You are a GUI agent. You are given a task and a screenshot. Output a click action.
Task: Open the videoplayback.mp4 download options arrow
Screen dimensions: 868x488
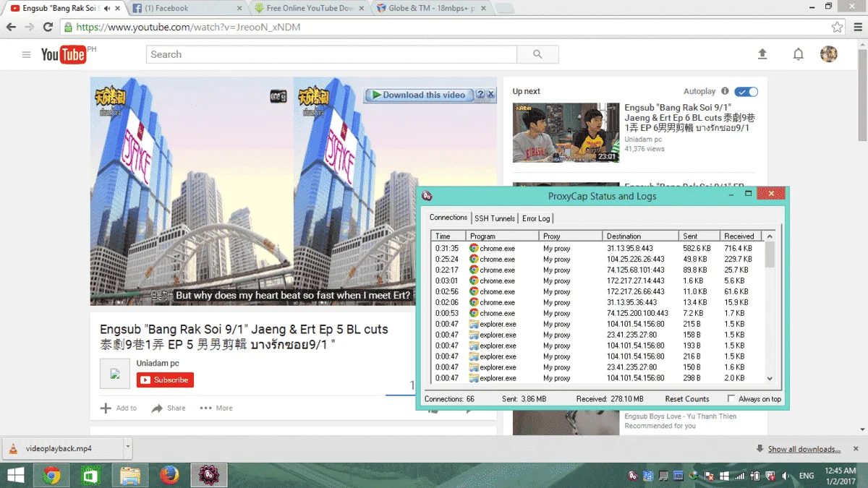[128, 448]
